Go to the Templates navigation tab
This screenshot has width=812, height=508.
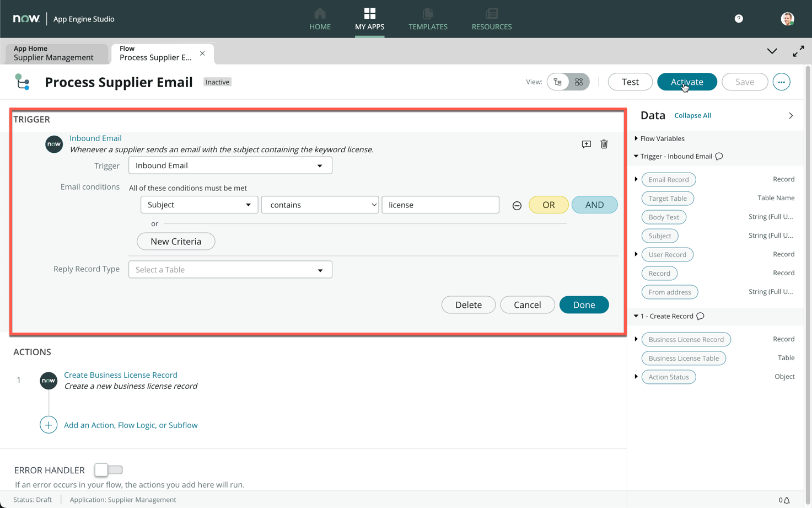point(428,19)
